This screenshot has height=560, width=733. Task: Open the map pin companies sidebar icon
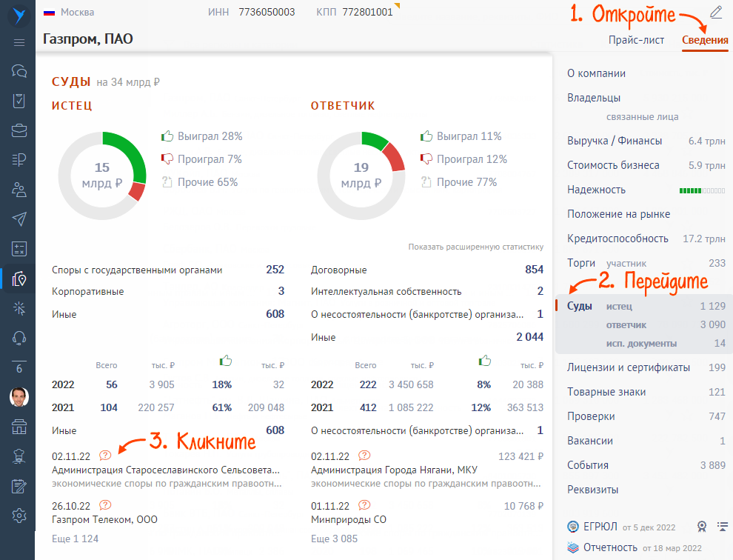(x=19, y=279)
